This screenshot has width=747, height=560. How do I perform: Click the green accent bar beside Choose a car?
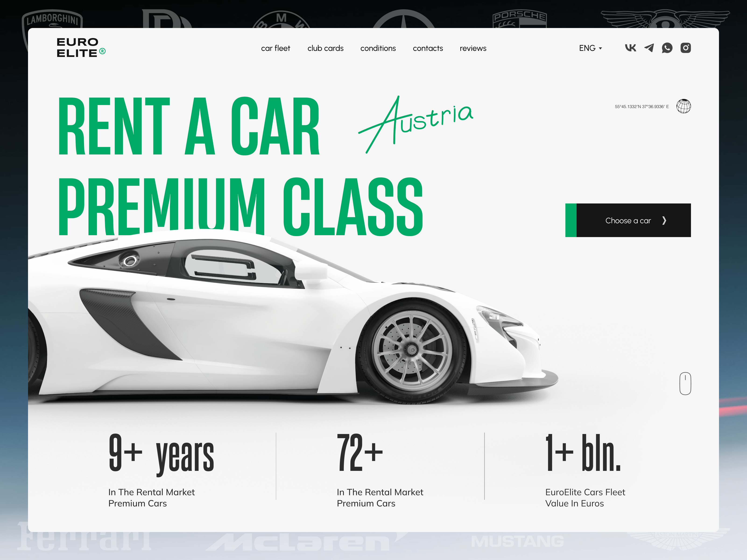click(x=571, y=220)
